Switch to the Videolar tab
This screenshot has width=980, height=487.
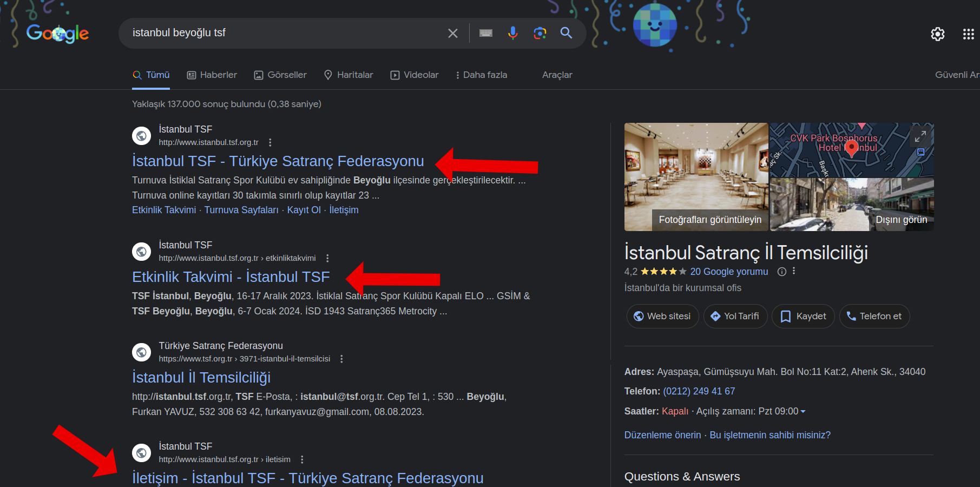coord(415,75)
